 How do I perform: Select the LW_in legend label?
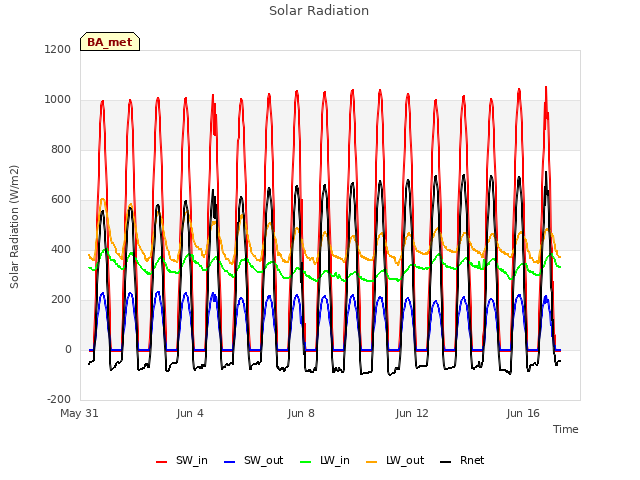[335, 460]
